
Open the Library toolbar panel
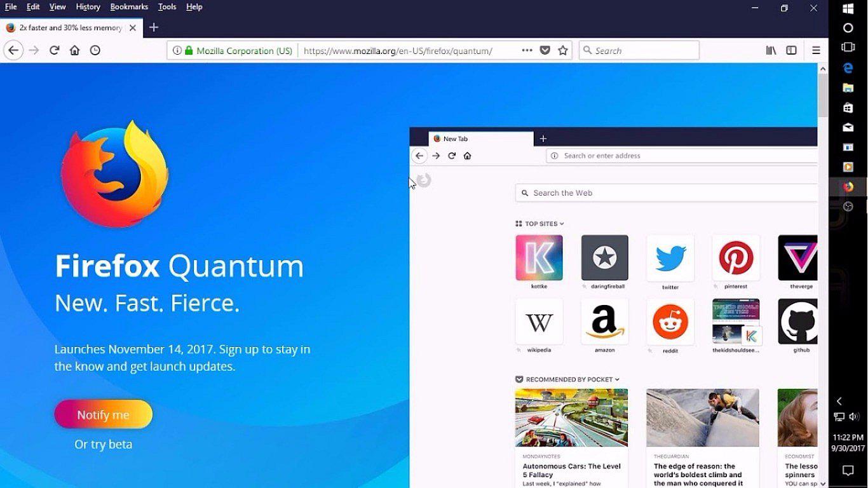pos(770,50)
